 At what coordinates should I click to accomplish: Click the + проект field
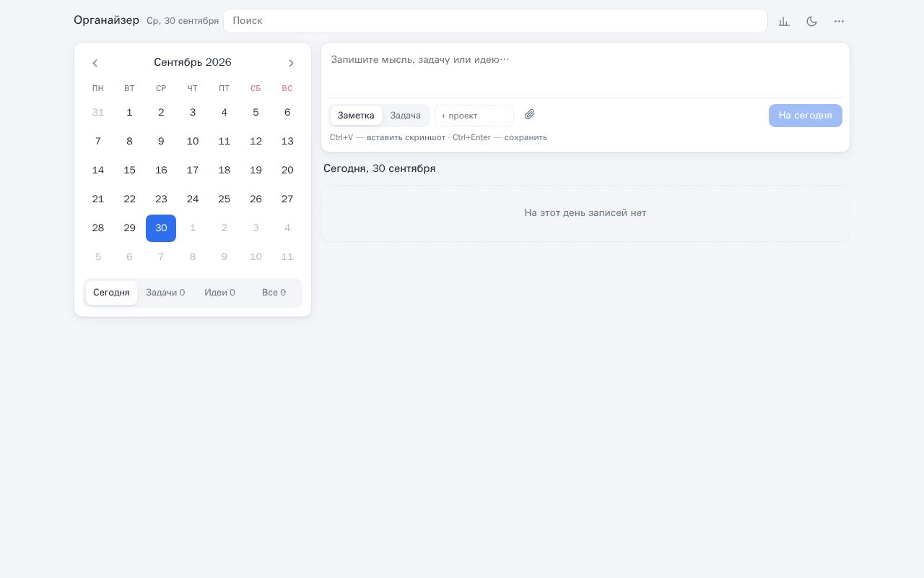pyautogui.click(x=474, y=116)
